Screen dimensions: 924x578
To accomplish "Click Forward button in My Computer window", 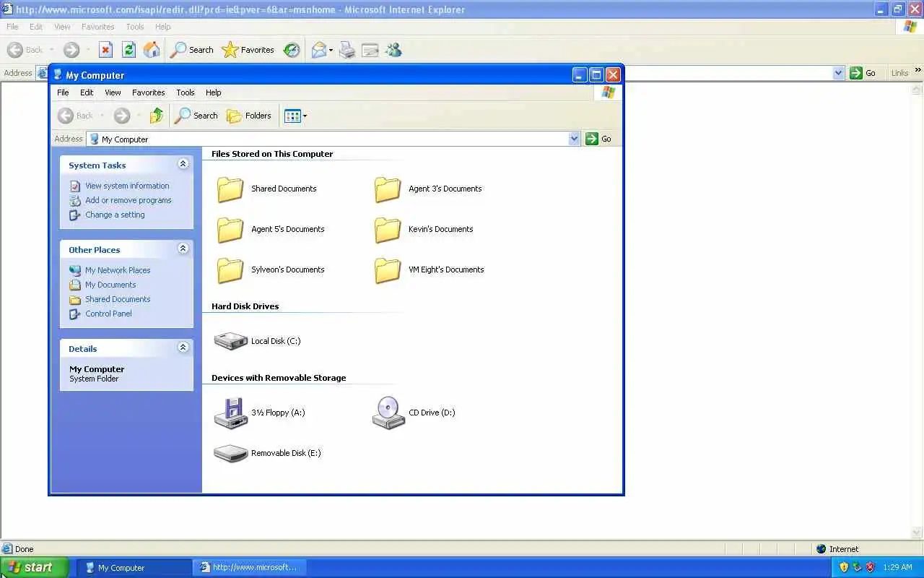I will 121,116.
